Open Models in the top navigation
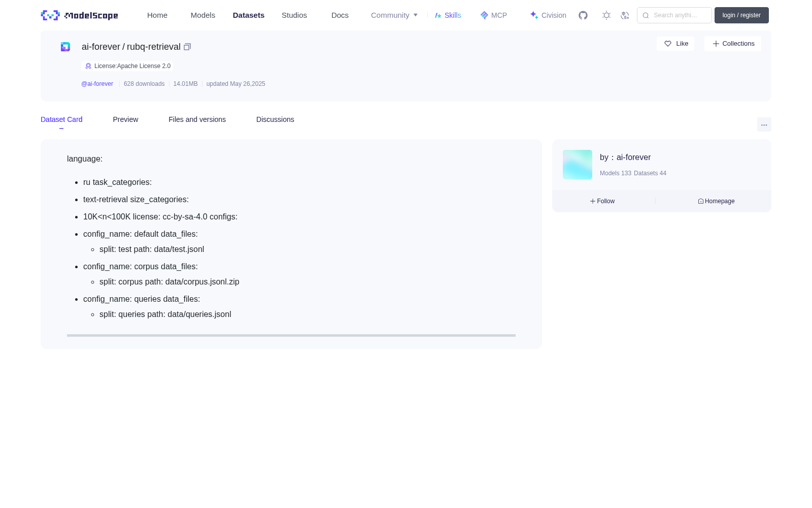Image resolution: width=812 pixels, height=508 pixels. click(x=203, y=15)
